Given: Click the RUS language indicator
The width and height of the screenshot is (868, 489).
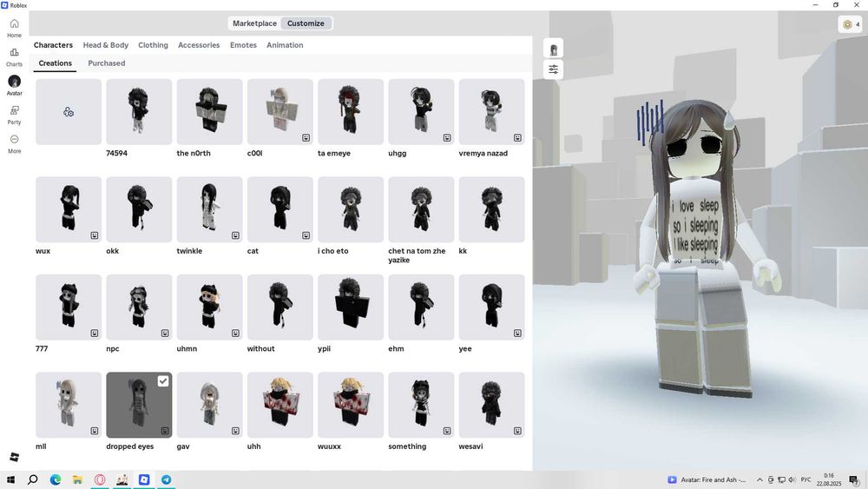Looking at the screenshot, I should [x=806, y=479].
